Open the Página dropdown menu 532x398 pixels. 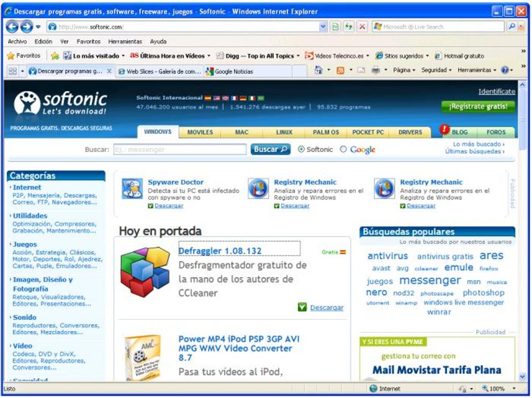click(404, 70)
